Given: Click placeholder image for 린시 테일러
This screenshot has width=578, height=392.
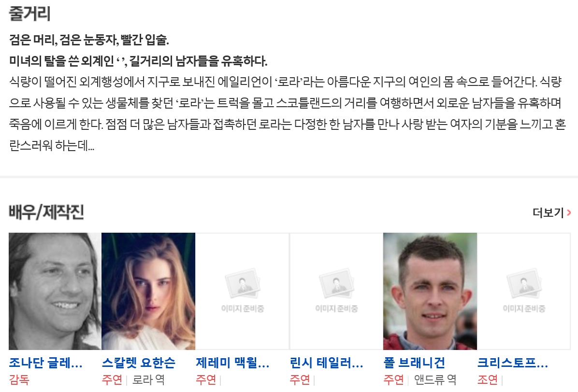Looking at the screenshot, I should point(336,291).
